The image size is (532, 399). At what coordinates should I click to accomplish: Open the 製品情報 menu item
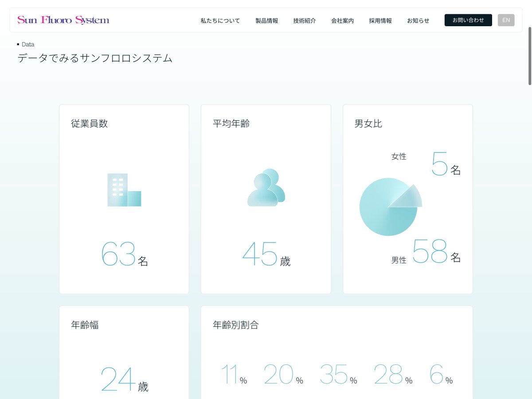tap(267, 20)
